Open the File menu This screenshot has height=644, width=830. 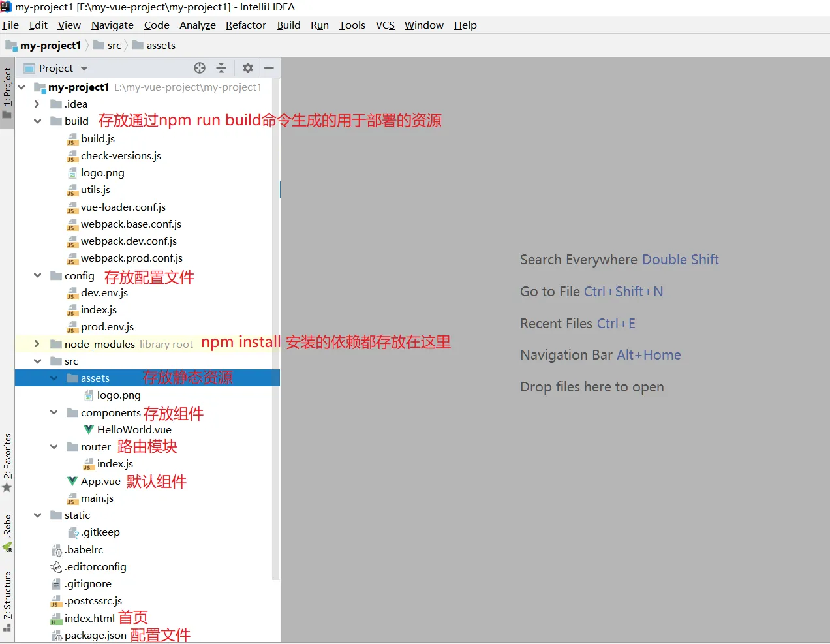pos(10,25)
